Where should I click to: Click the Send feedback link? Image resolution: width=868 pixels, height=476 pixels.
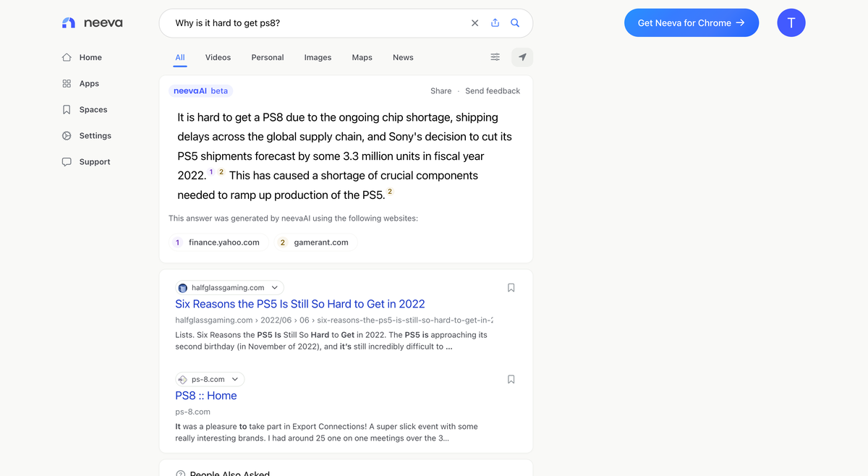pyautogui.click(x=493, y=91)
